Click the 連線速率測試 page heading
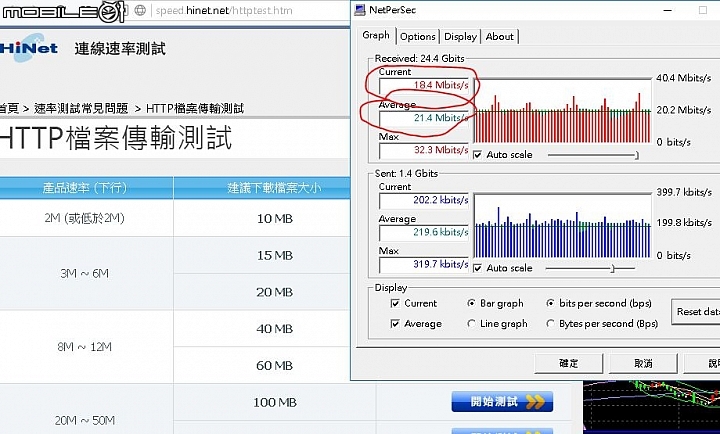The height and width of the screenshot is (434, 720). click(120, 49)
